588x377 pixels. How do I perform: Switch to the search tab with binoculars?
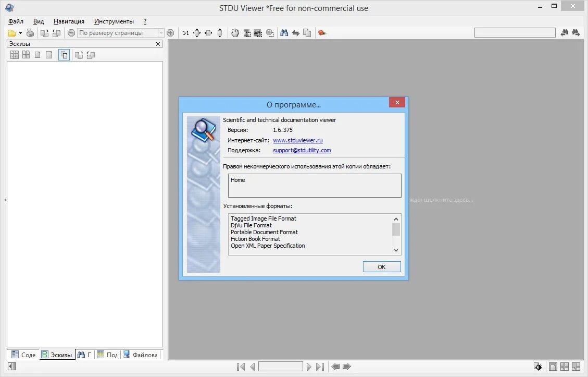[84, 355]
